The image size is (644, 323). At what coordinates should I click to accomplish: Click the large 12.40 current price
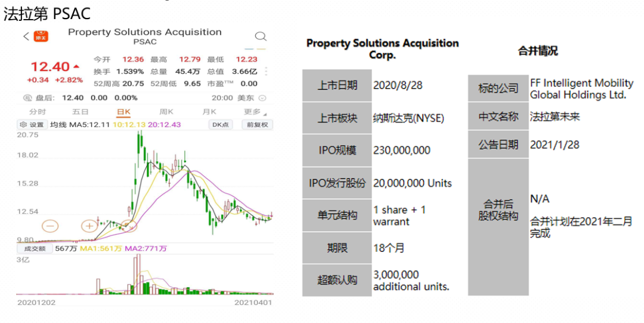pyautogui.click(x=50, y=67)
